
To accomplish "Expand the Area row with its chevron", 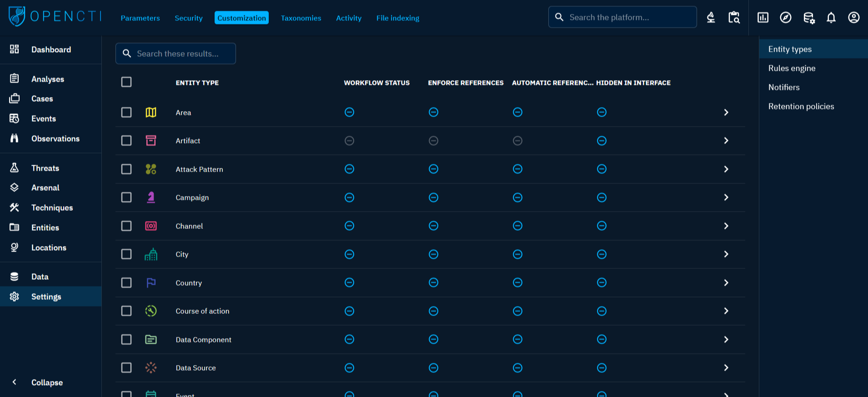I will pos(726,112).
